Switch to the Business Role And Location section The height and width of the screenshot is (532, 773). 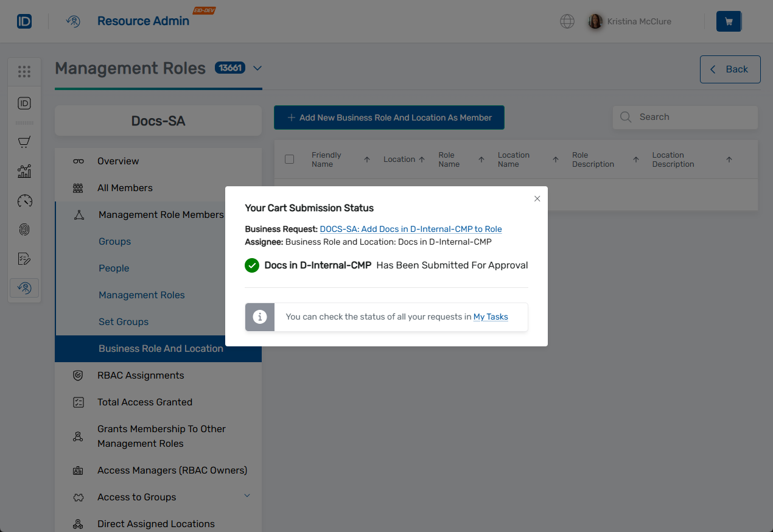159,348
